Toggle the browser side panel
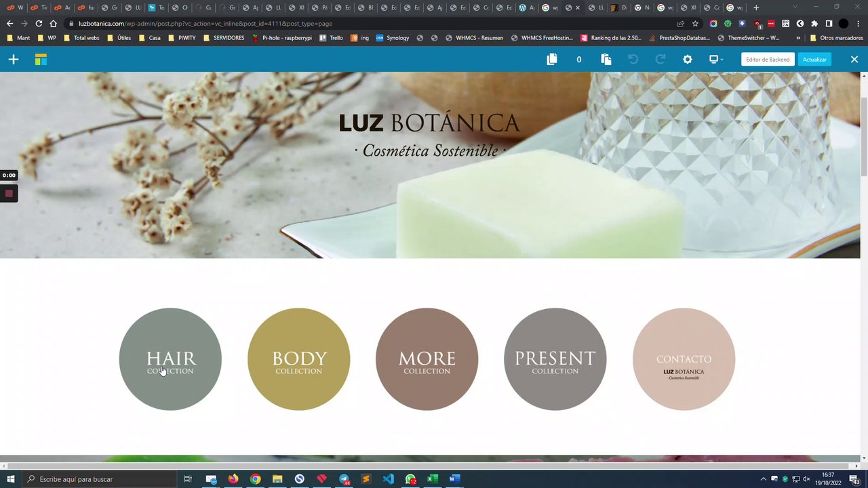 coord(829,23)
